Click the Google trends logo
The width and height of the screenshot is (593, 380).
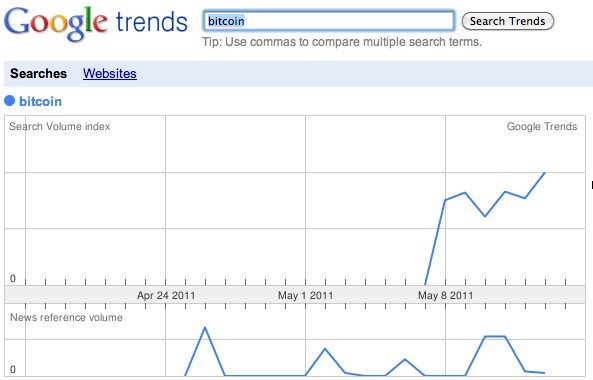pos(96,23)
